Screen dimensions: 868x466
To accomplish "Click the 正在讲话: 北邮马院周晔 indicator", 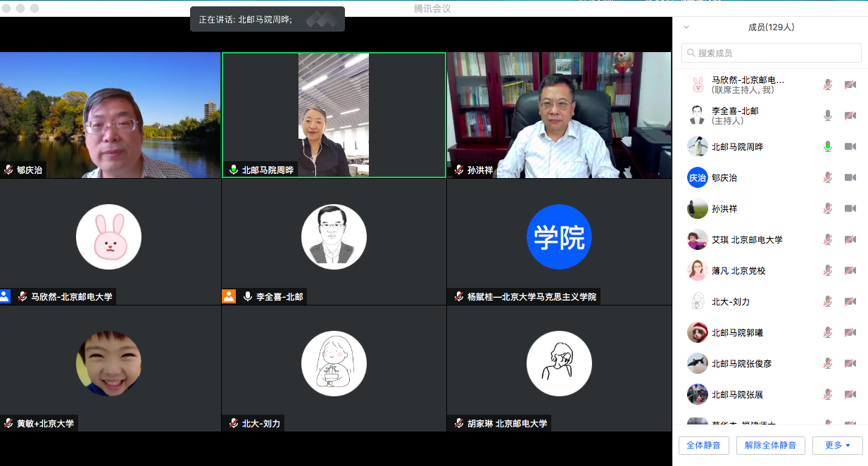I will pyautogui.click(x=267, y=19).
